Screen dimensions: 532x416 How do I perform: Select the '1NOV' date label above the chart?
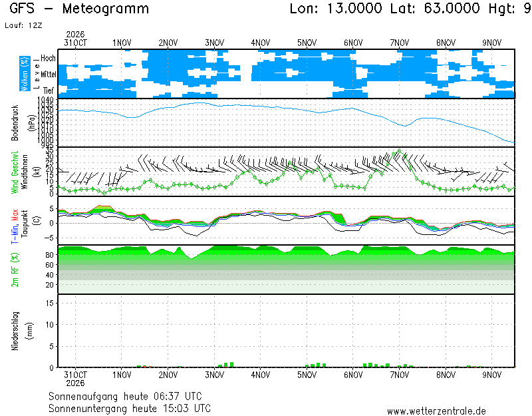coord(122,43)
